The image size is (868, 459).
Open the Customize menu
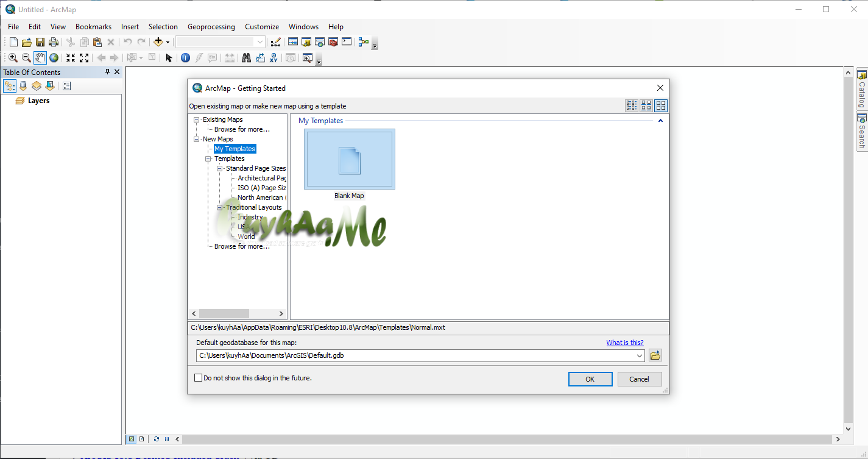click(x=262, y=27)
